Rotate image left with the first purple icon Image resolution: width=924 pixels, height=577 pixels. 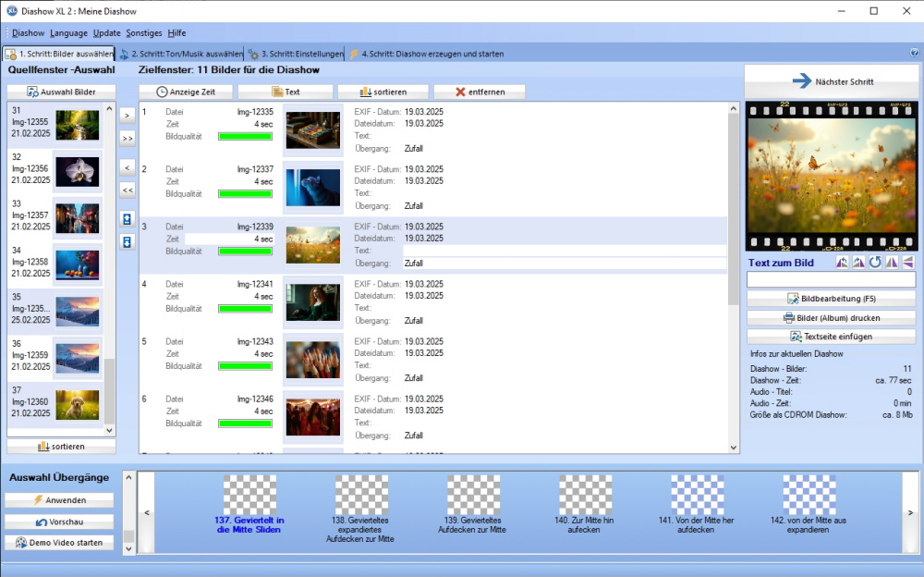(842, 263)
